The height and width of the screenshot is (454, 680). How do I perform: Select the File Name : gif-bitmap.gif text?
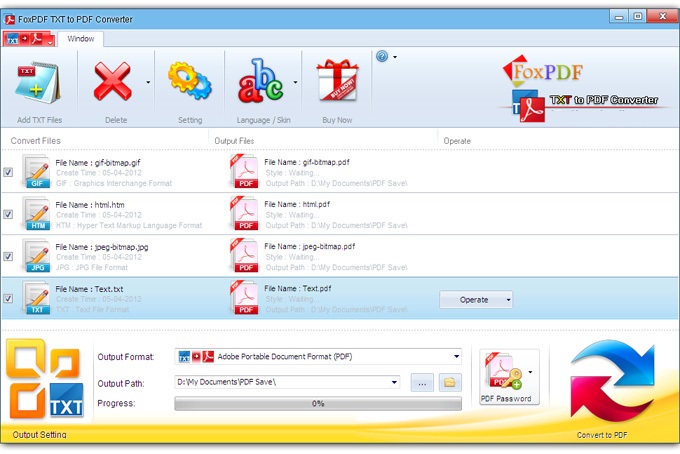coord(98,163)
